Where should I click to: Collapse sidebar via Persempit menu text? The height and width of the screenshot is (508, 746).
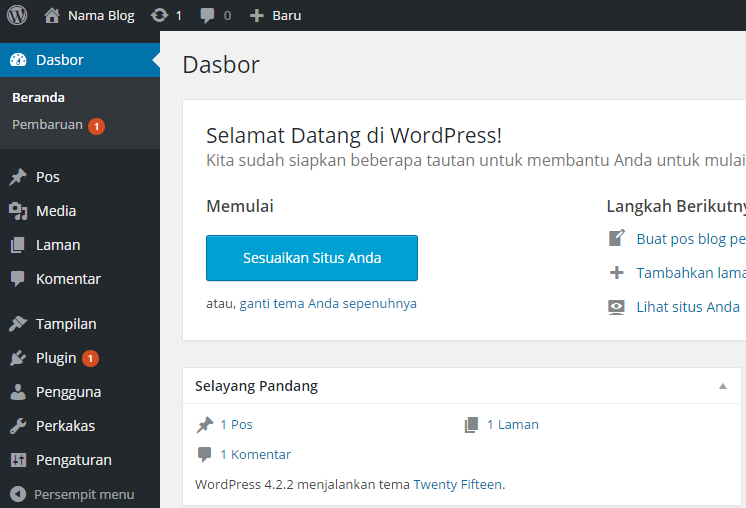point(84,495)
